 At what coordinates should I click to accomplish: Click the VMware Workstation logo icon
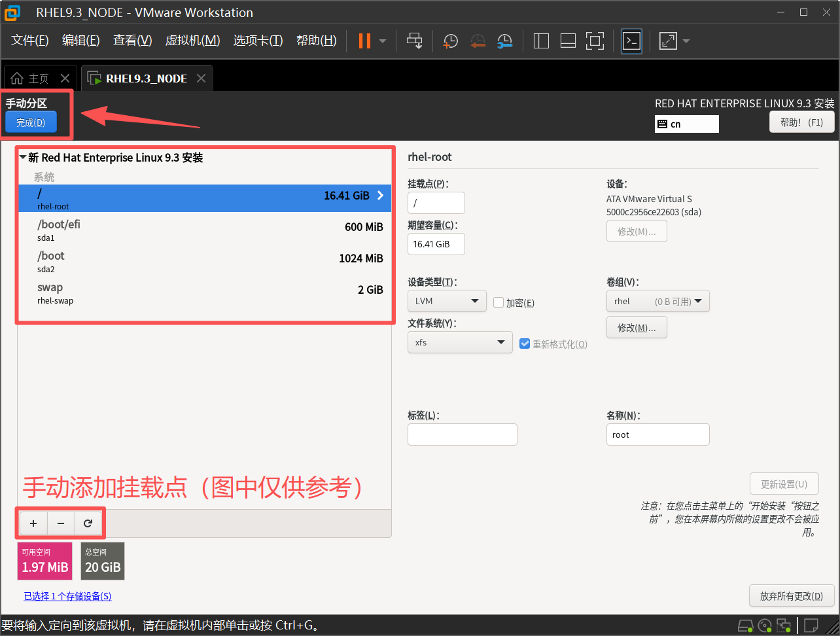tap(12, 12)
